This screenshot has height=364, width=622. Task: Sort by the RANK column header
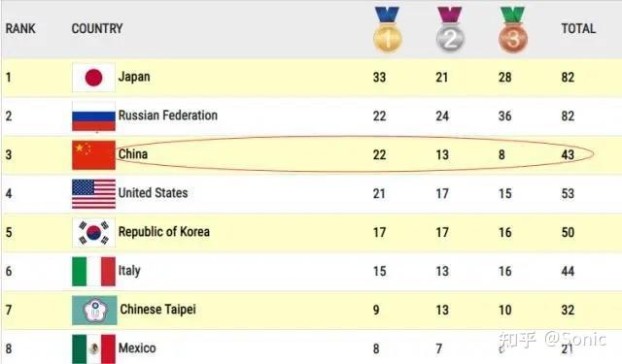[x=20, y=28]
